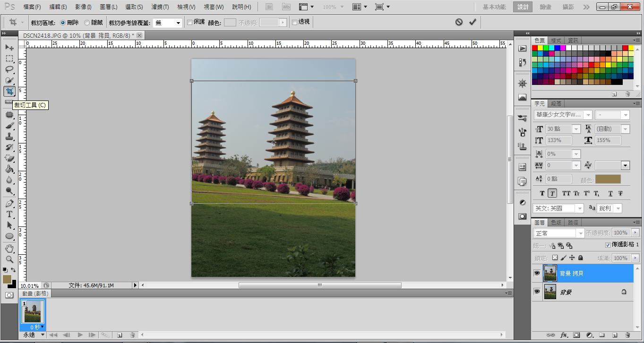Select the Pen tool
This screenshot has width=644, height=343.
point(9,203)
